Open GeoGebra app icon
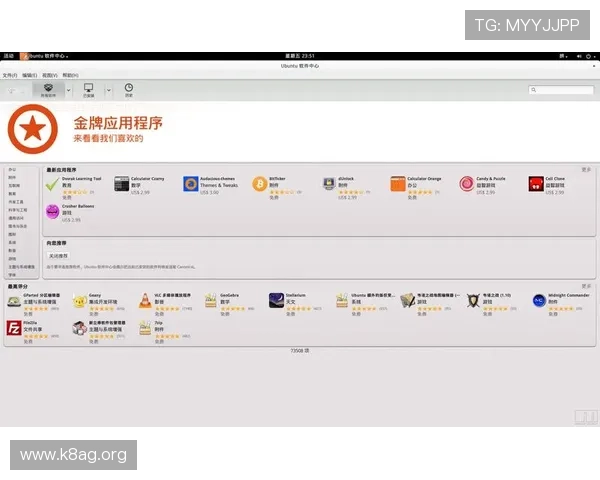600x480 pixels. 211,301
